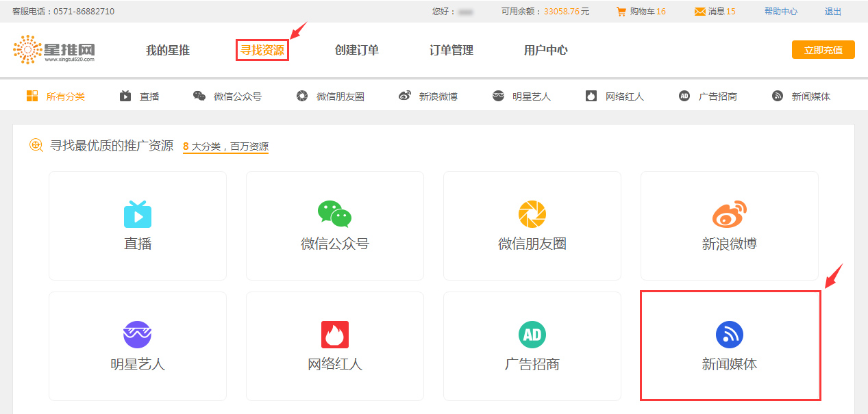This screenshot has height=414, width=868.
Task: Select the 网络红人 category tab label
Action: point(625,96)
